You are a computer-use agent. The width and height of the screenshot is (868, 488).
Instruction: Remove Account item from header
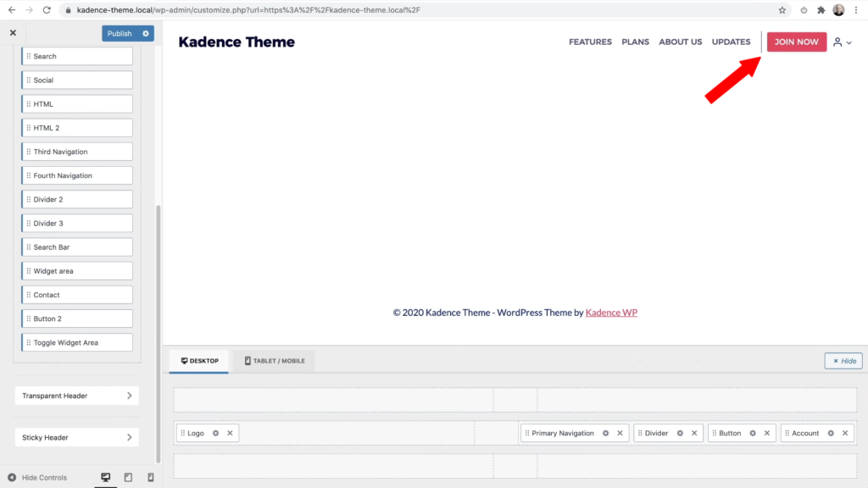point(845,433)
